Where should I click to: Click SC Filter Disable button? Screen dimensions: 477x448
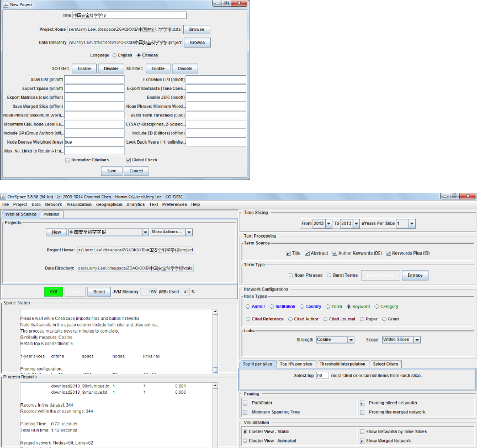coord(185,69)
